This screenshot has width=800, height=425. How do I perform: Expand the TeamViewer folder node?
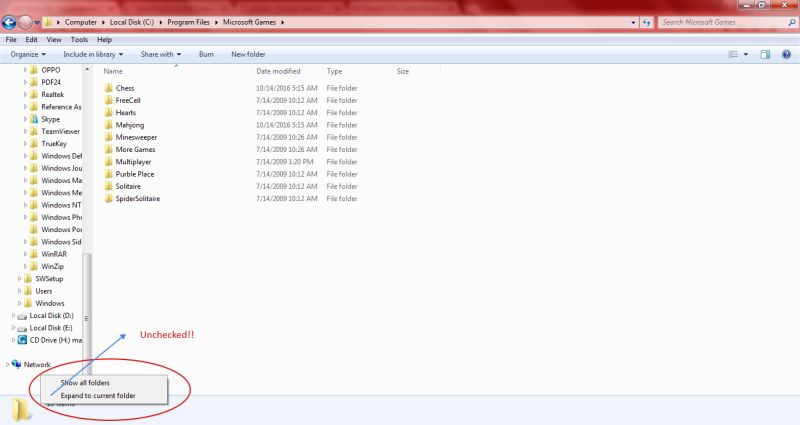pos(25,131)
